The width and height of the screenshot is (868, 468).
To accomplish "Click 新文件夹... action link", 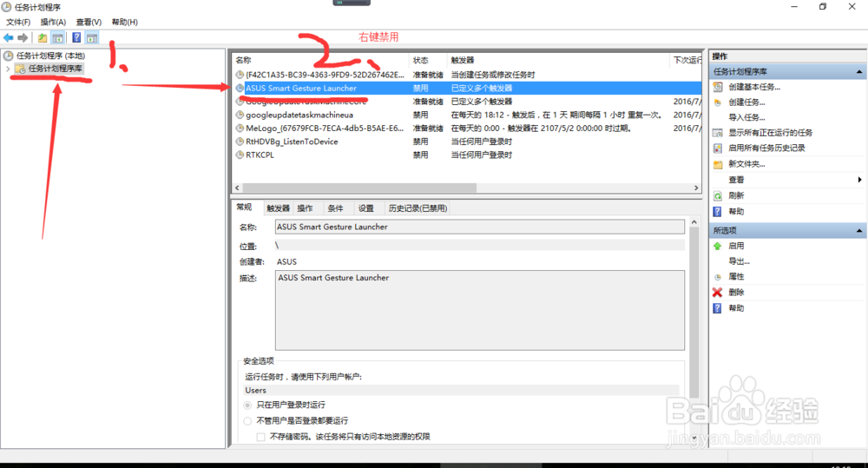I will click(x=746, y=164).
